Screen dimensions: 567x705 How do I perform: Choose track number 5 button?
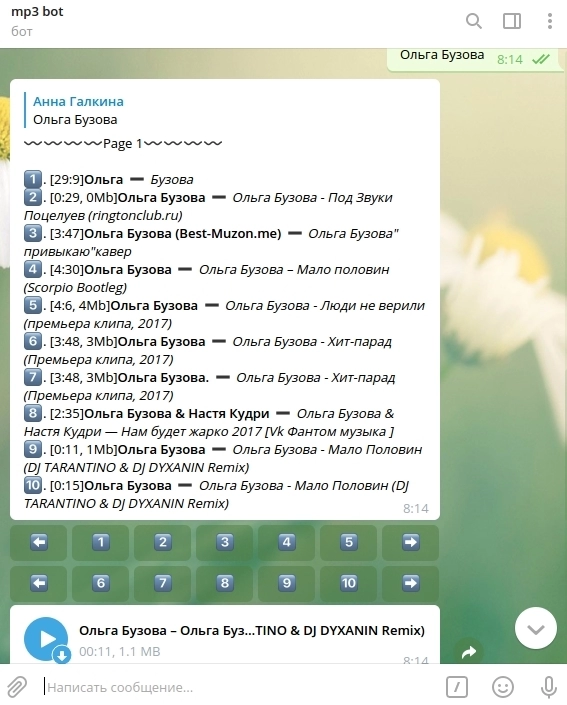(348, 542)
